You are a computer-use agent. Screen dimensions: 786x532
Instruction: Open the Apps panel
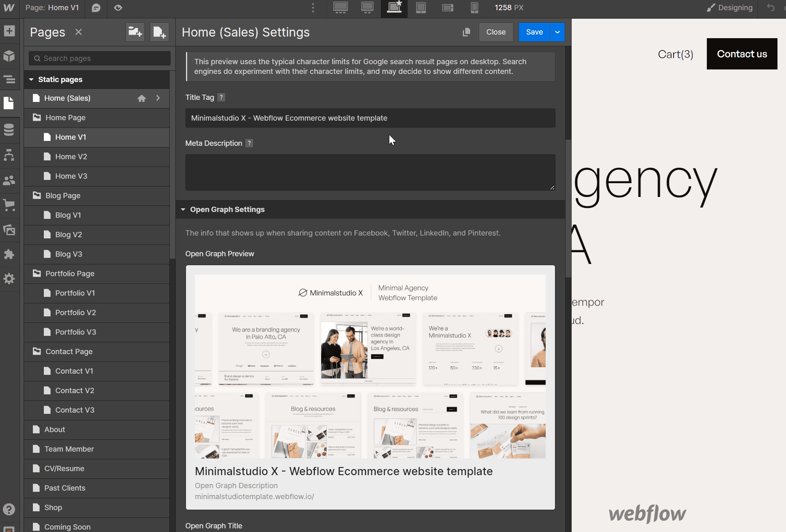[9, 254]
